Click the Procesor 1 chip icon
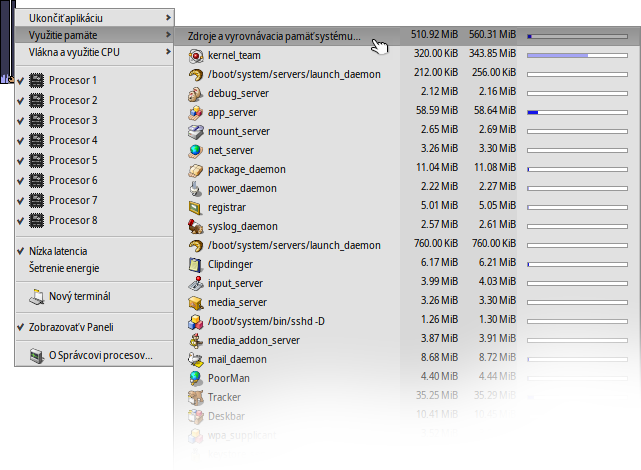The image size is (641, 470). (36, 81)
